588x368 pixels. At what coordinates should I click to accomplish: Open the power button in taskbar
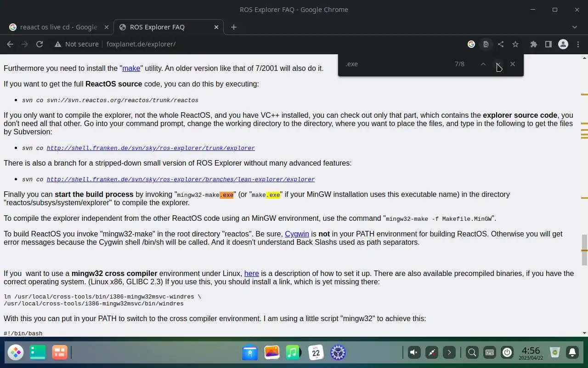[507, 353]
